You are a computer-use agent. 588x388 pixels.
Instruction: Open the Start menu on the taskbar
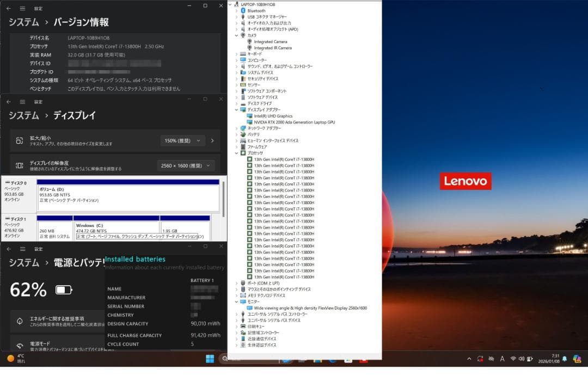point(210,359)
